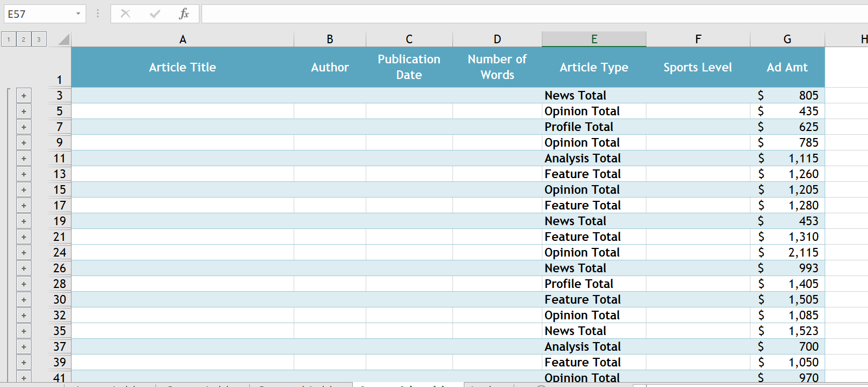Select column A header
This screenshot has width=868, height=387.
pyautogui.click(x=183, y=39)
